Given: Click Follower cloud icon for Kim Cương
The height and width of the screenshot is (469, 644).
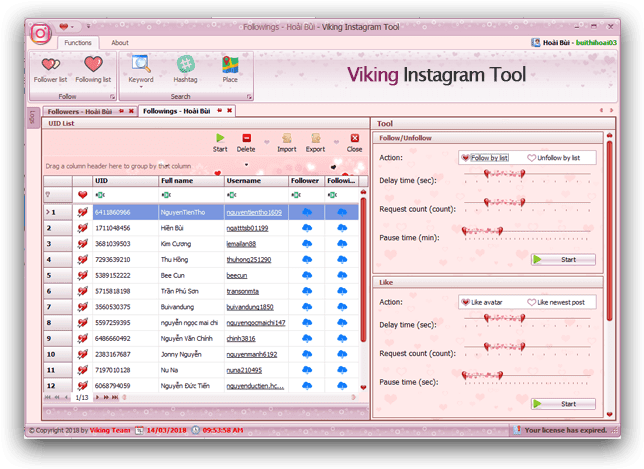Looking at the screenshot, I should click(307, 244).
